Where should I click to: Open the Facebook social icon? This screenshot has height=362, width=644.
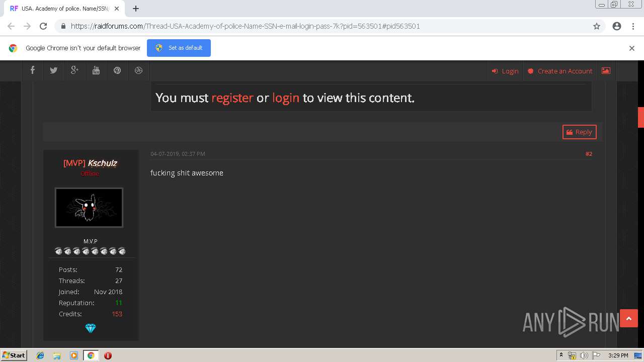point(33,70)
